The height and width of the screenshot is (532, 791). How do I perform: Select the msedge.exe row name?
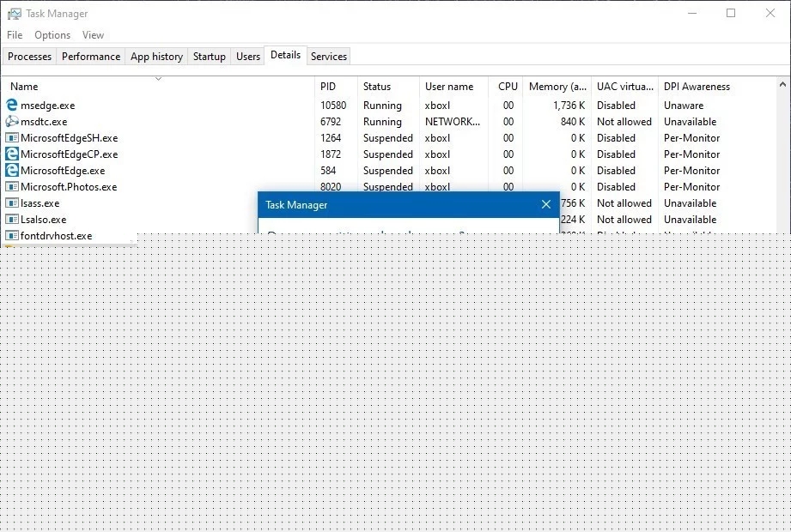pyautogui.click(x=47, y=106)
